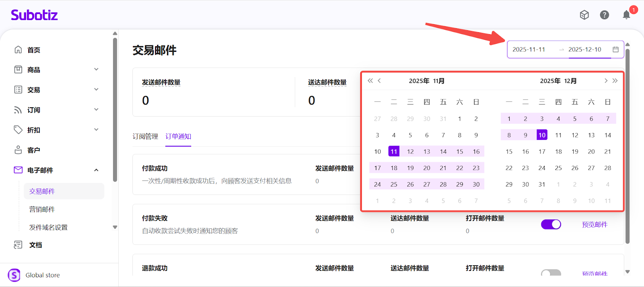Open the 发件域名设置 sidebar item

48,228
